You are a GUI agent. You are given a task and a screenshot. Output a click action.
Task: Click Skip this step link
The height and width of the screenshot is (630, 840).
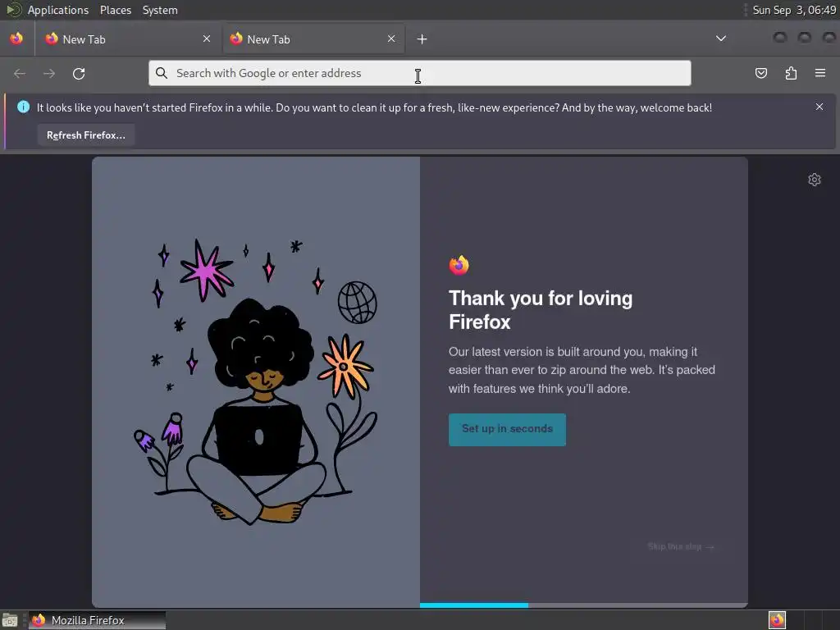(x=680, y=546)
